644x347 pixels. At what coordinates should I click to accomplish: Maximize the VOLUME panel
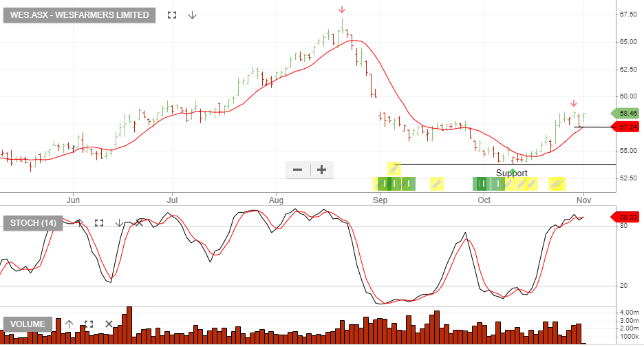click(89, 324)
